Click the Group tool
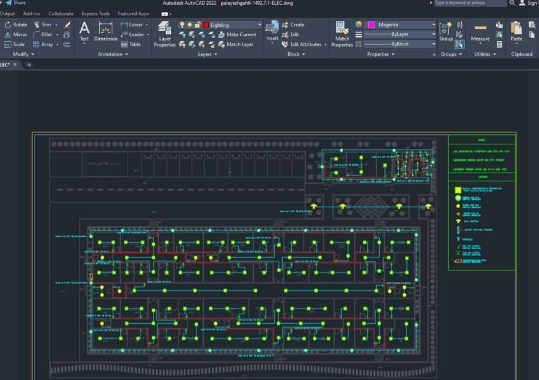The height and width of the screenshot is (380, 539). pos(446,32)
